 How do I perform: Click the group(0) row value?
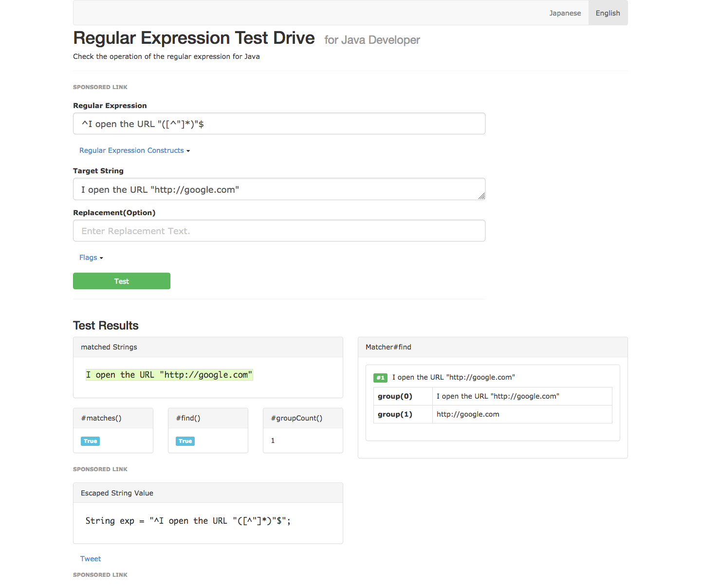point(498,396)
